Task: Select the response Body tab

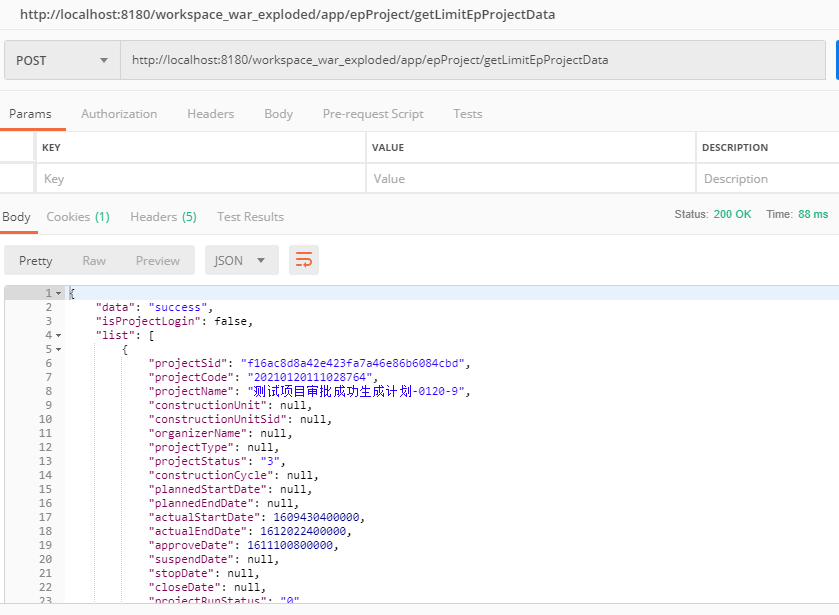Action: [17, 217]
